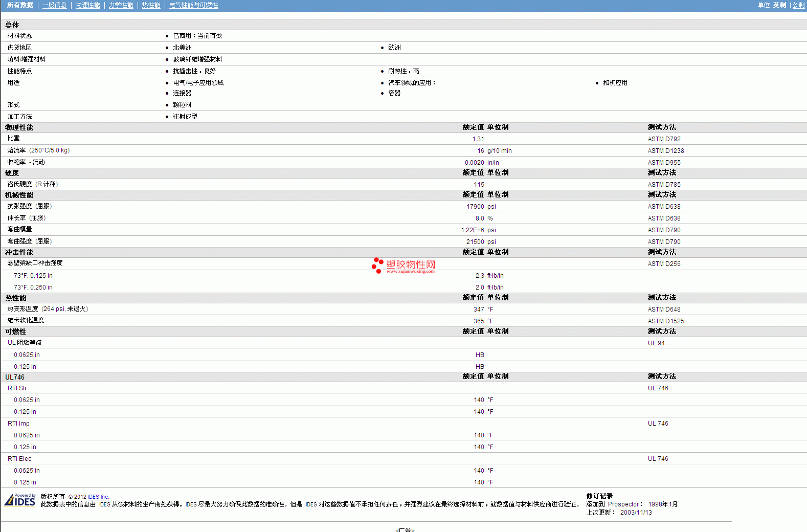Switch to the 一般信息 tab
This screenshot has width=807, height=532.
tap(54, 5)
